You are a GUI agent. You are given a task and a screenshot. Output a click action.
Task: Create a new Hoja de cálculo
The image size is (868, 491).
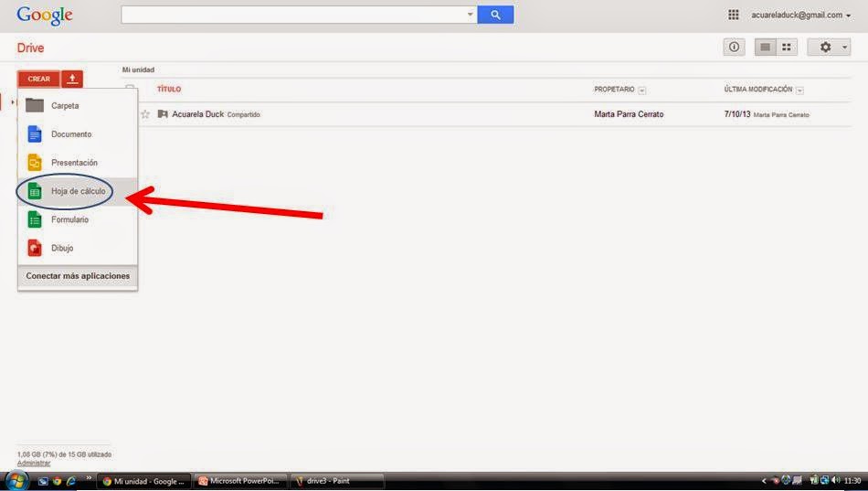78,191
